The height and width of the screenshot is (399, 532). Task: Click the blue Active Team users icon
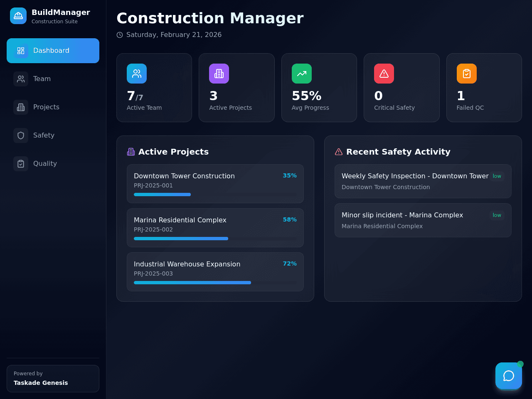click(137, 74)
